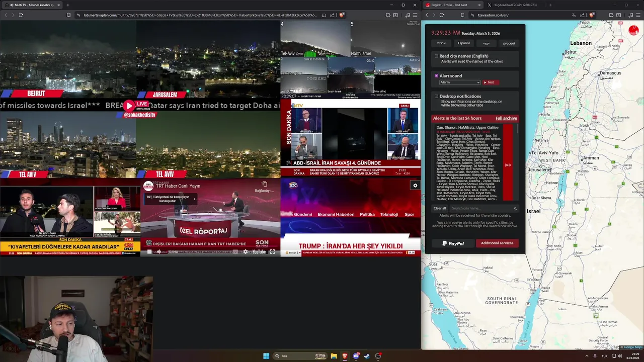
Task: Close the English - Tzofar - Red Alert tab
Action: pyautogui.click(x=479, y=5)
